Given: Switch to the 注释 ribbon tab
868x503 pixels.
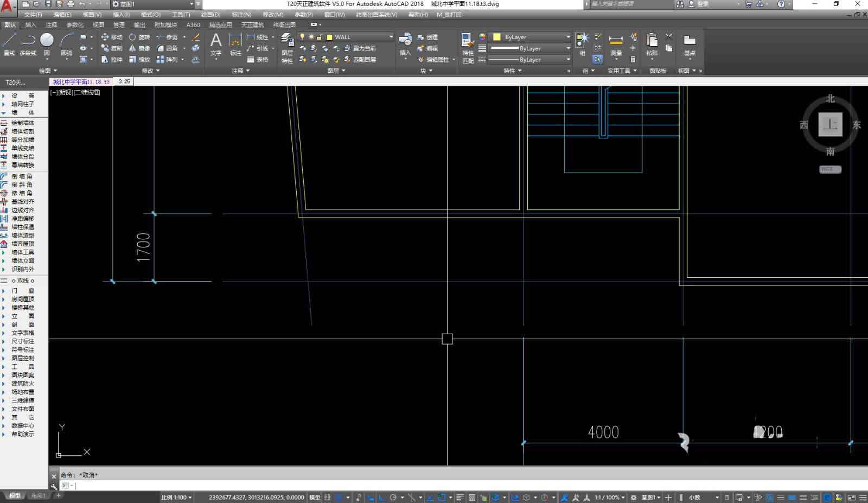Looking at the screenshot, I should pyautogui.click(x=52, y=24).
